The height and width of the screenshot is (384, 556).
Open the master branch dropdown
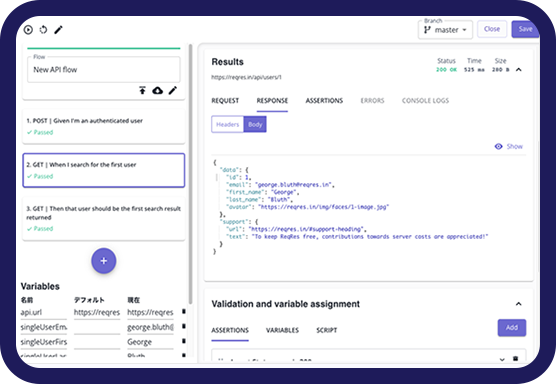tap(445, 30)
